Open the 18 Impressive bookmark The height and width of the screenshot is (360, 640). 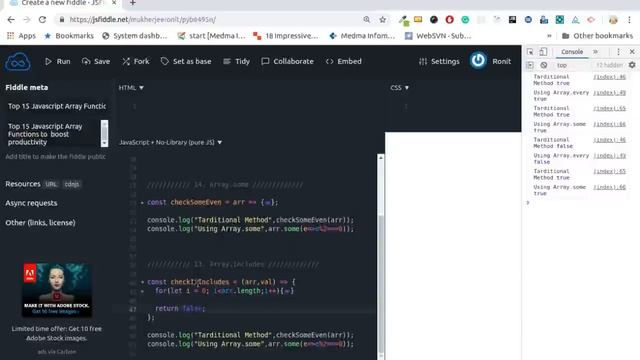285,36
